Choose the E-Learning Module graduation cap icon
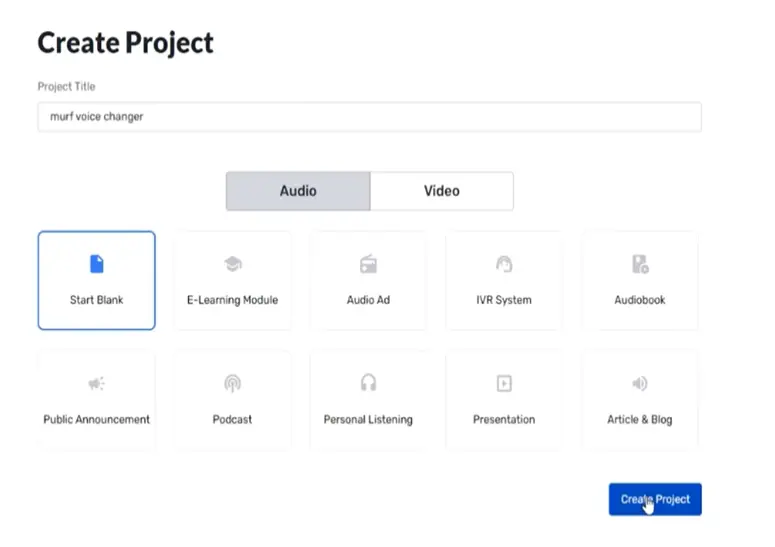 click(x=233, y=264)
